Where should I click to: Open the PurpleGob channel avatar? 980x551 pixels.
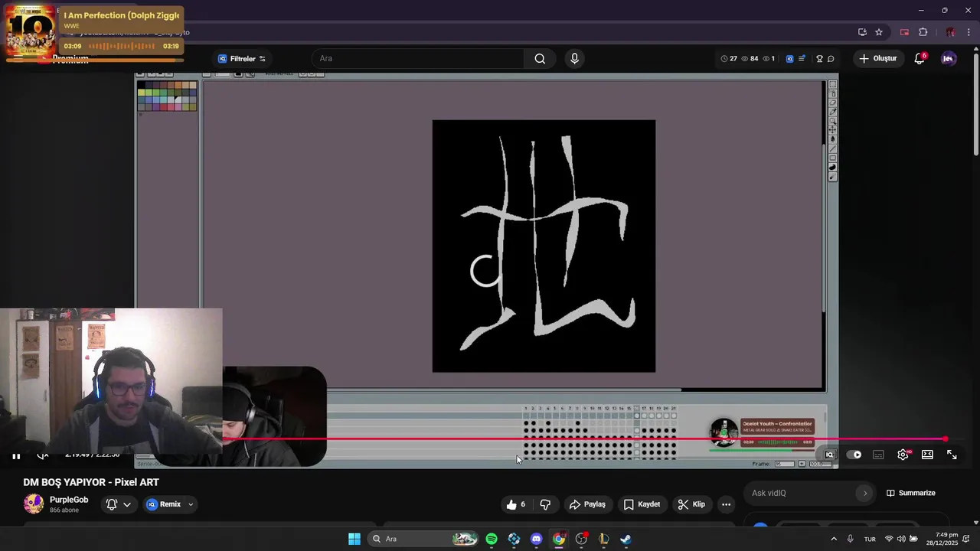[34, 504]
